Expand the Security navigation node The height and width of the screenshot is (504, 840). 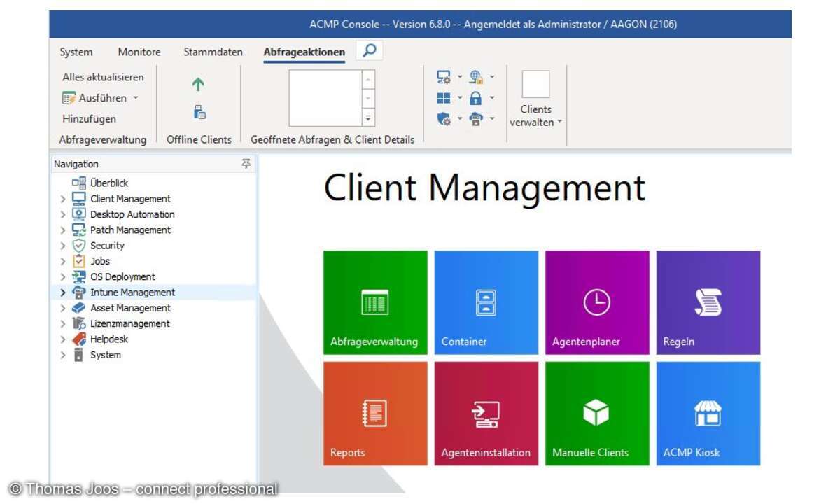pyautogui.click(x=62, y=245)
